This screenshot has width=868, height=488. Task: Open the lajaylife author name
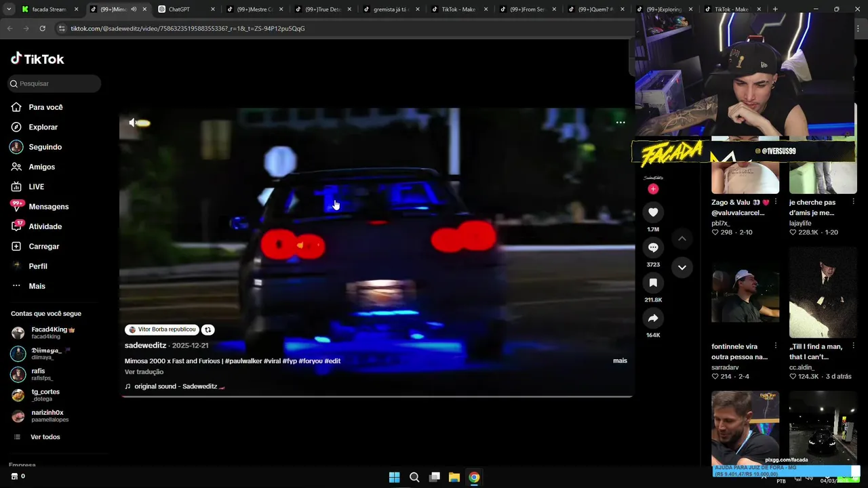[800, 223]
